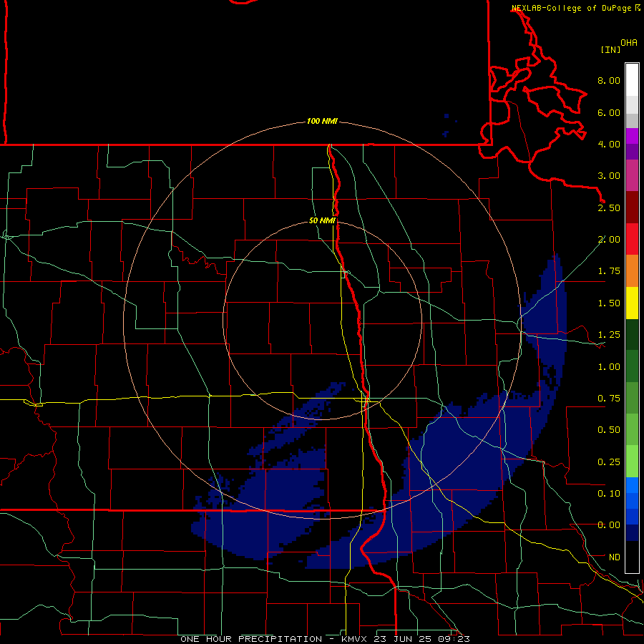The image size is (644, 644).
Task: Click the 0.10 legend value
Action: pyautogui.click(x=609, y=494)
